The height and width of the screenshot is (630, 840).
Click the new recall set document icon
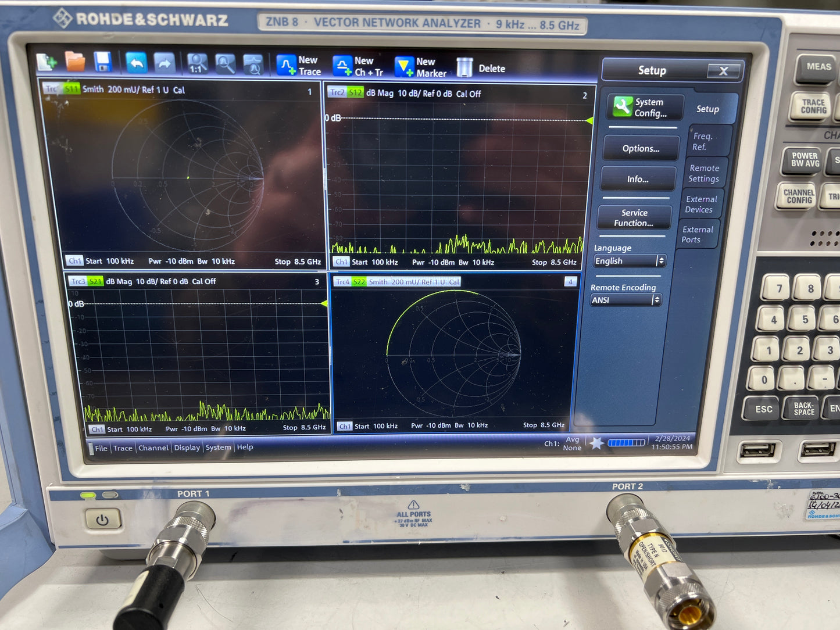(47, 62)
